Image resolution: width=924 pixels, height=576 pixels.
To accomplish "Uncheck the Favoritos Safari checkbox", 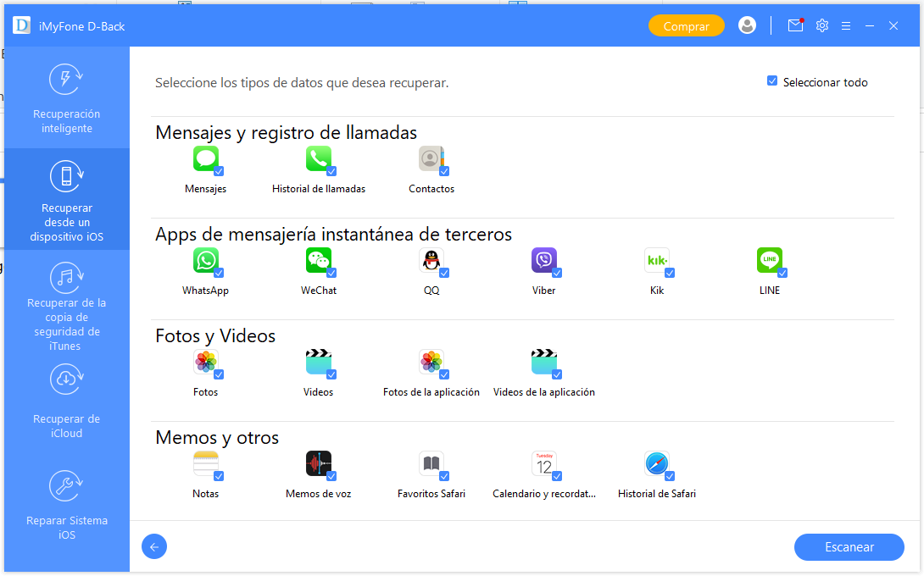I will [x=444, y=476].
